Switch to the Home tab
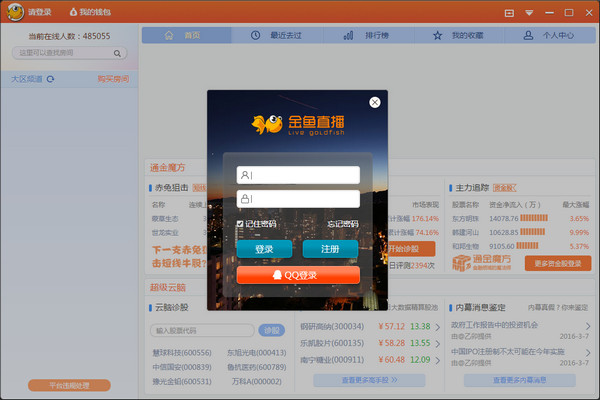600x400 pixels. tap(184, 35)
